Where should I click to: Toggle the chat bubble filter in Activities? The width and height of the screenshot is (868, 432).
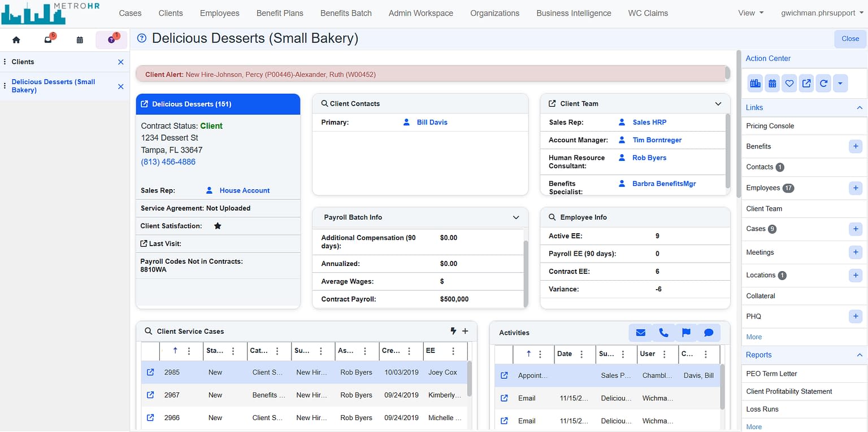709,333
